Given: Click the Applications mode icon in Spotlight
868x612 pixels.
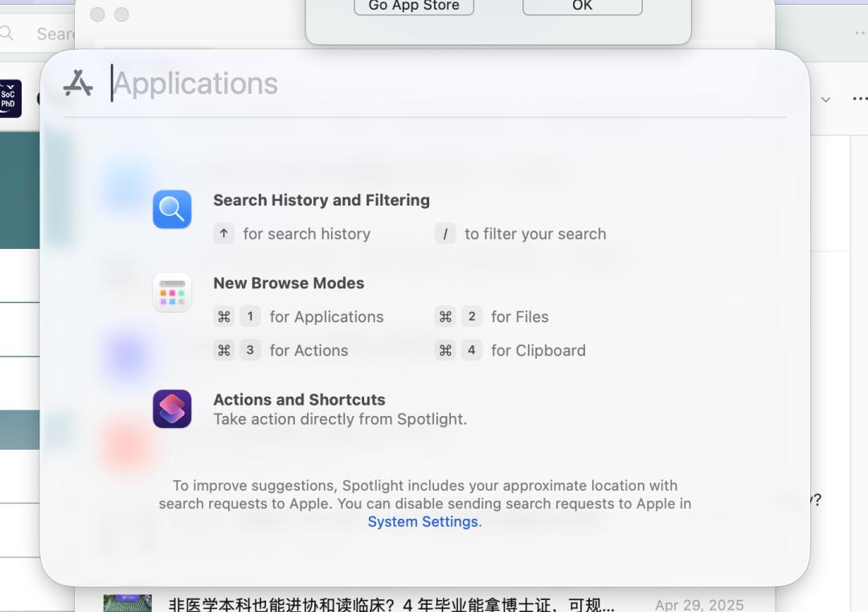Looking at the screenshot, I should 78,83.
